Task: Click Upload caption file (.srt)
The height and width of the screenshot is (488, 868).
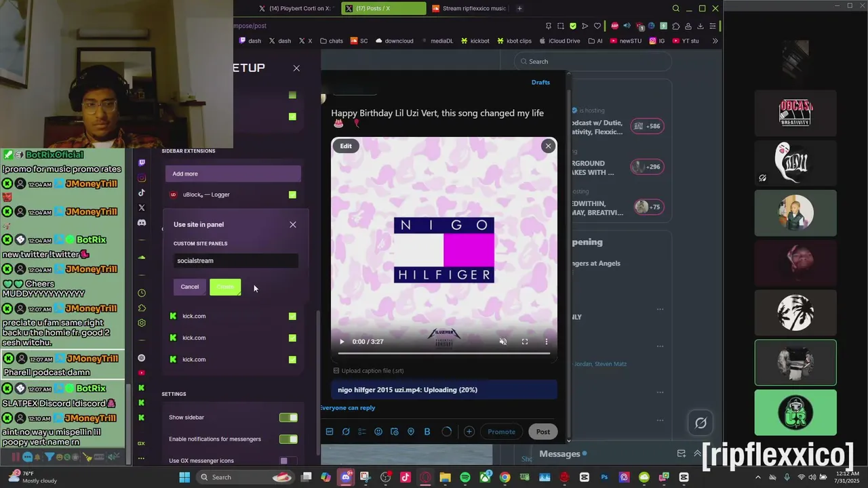Action: tap(368, 371)
